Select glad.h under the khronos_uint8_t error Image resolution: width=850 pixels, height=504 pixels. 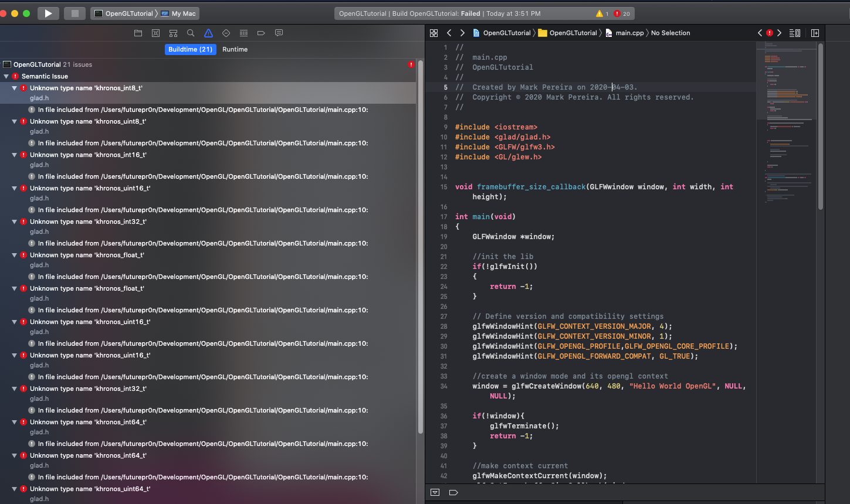coord(39,131)
